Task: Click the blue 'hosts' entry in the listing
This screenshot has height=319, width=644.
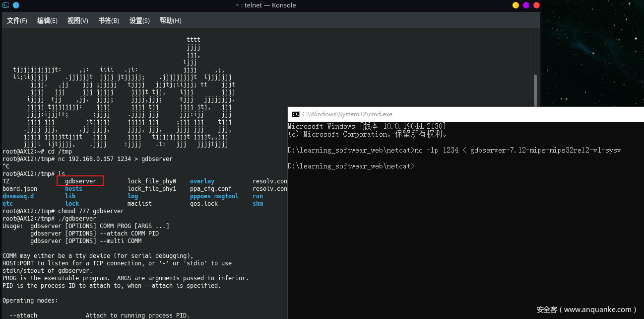Action: (x=73, y=189)
